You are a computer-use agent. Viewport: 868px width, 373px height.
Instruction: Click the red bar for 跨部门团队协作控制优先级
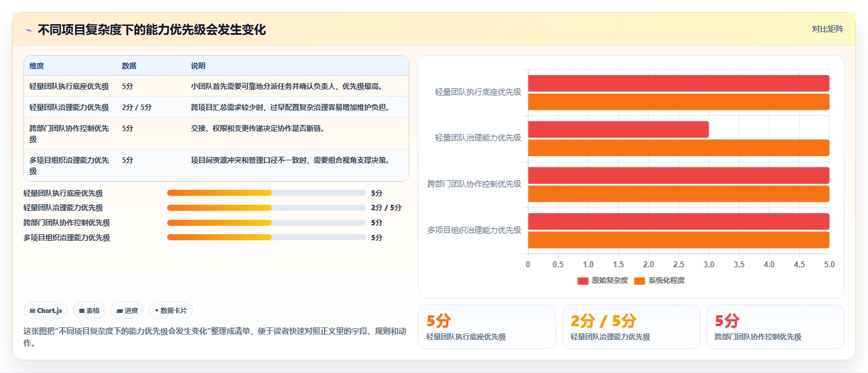(x=679, y=175)
